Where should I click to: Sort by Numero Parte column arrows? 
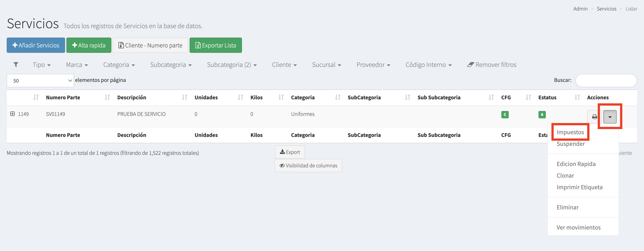tap(107, 97)
